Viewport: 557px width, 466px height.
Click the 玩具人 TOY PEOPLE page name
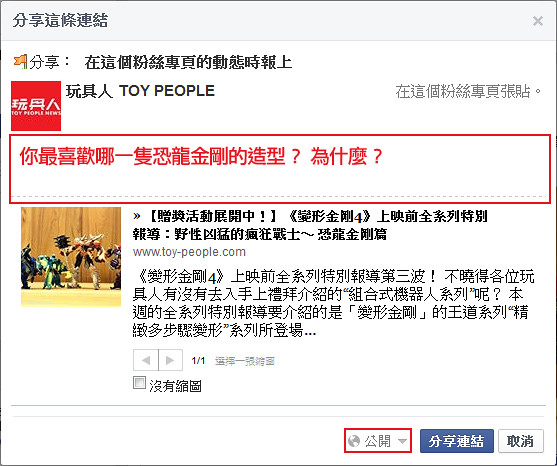coord(140,91)
